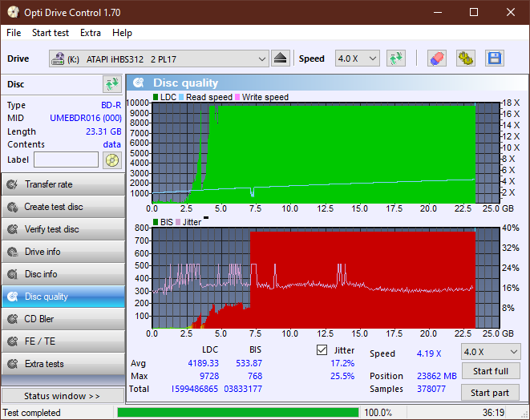Open the Extra menu
The image size is (530, 420).
point(91,33)
